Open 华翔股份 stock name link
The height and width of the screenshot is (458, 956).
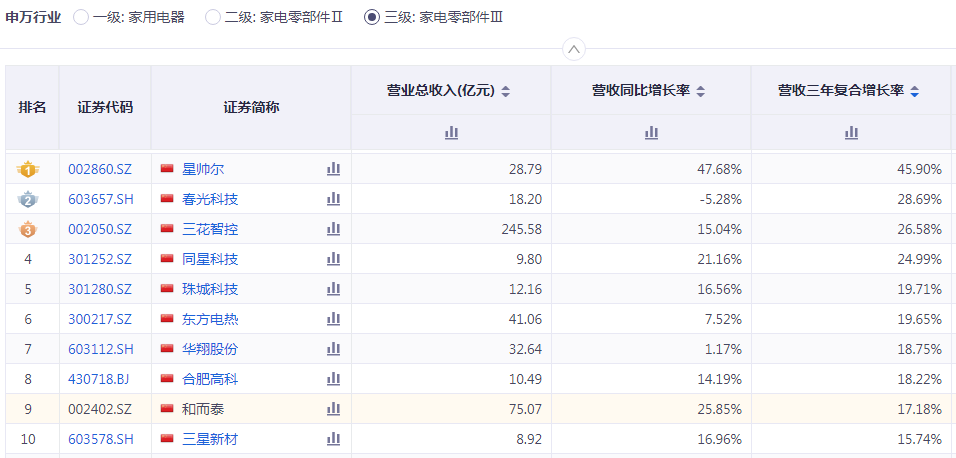tap(210, 349)
